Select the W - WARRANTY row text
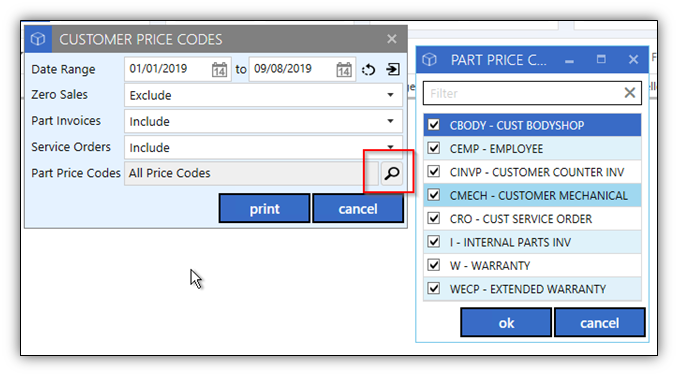This screenshot has height=376, width=678. click(x=490, y=265)
